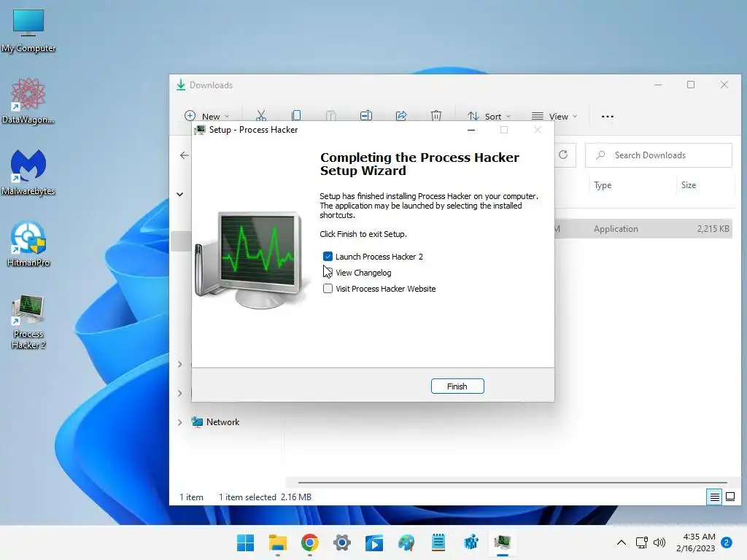Select the Application file row in Downloads
This screenshot has width=747, height=560.
[643, 228]
